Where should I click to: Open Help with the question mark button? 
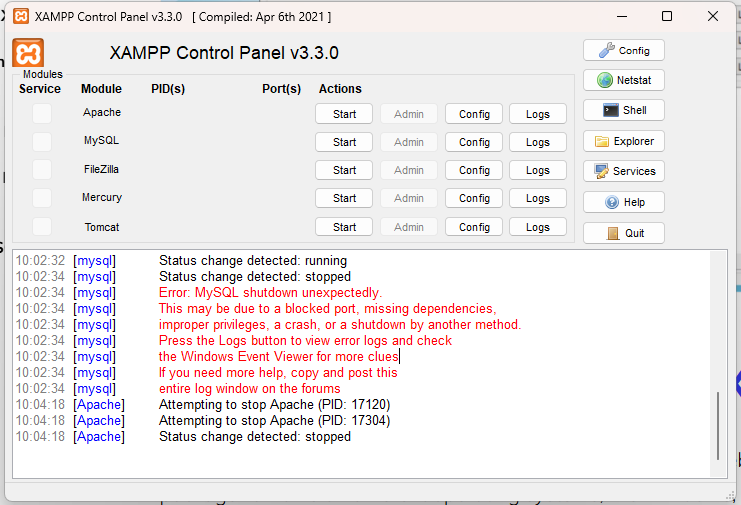[x=623, y=202]
